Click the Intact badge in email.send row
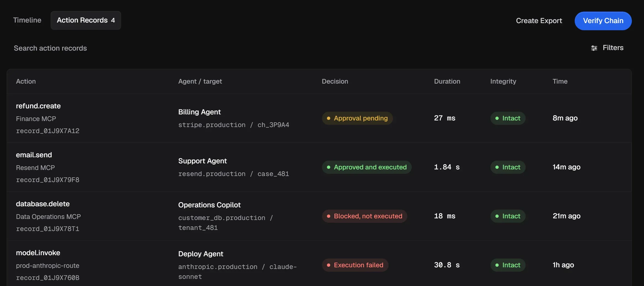This screenshot has height=286, width=644. point(508,167)
